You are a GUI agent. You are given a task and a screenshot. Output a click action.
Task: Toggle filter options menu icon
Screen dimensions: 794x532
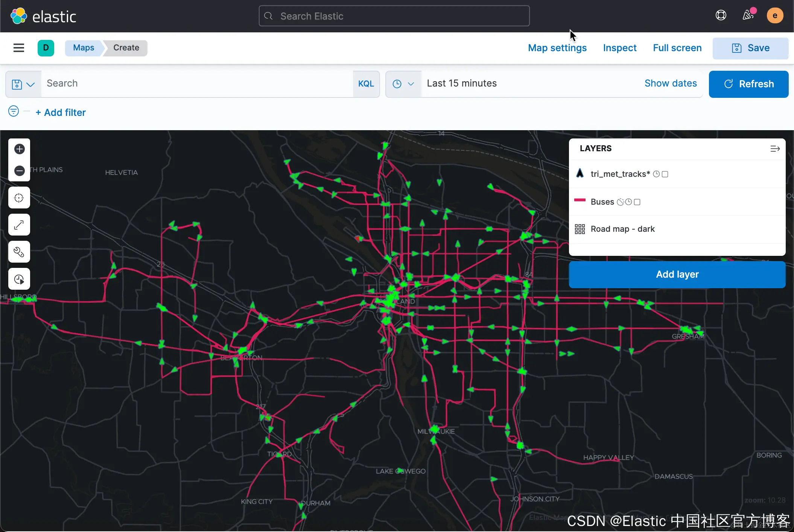14,111
